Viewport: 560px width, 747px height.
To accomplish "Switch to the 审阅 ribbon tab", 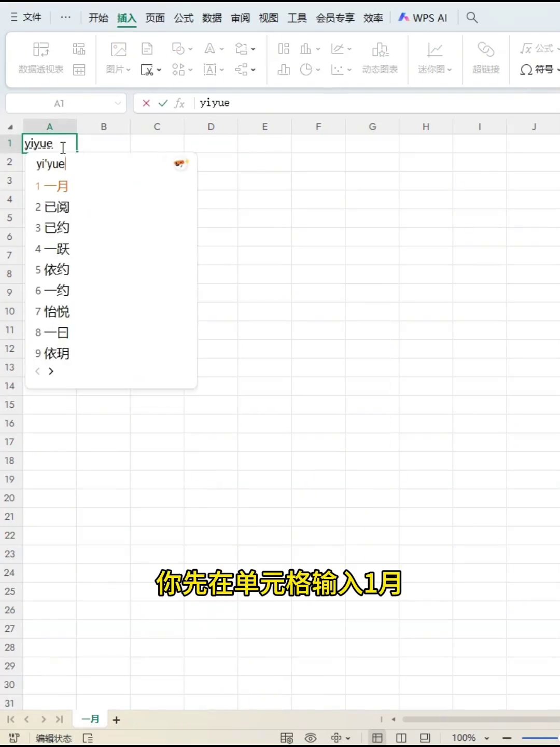I will coord(241,18).
